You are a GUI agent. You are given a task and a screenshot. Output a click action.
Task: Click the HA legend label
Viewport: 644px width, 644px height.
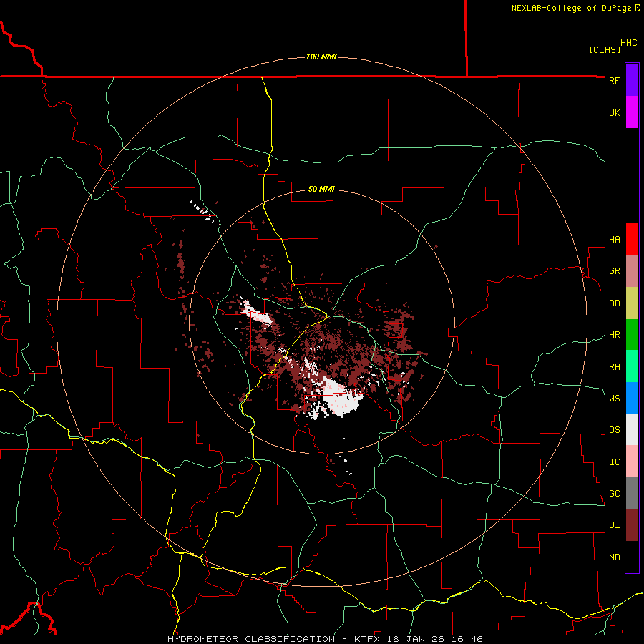pyautogui.click(x=615, y=239)
